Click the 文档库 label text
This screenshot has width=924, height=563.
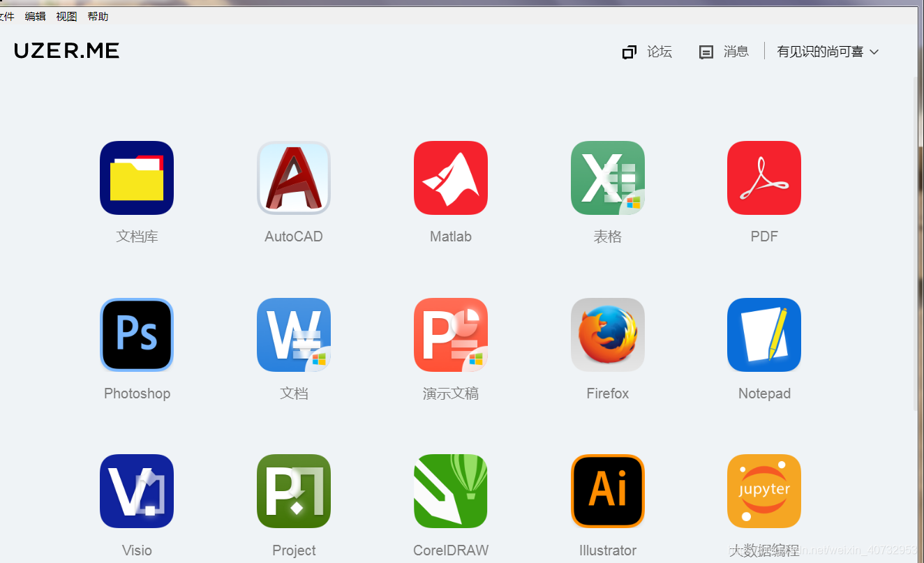coord(137,237)
